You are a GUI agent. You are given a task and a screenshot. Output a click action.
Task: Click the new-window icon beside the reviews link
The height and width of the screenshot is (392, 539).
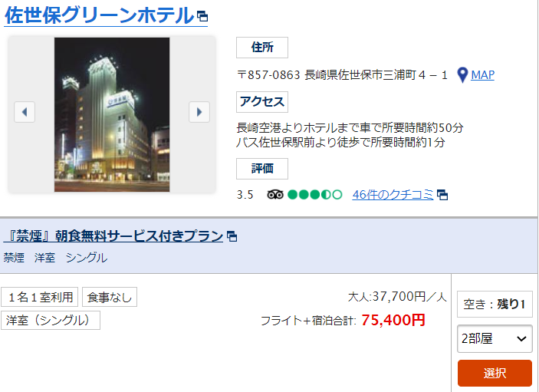click(442, 195)
